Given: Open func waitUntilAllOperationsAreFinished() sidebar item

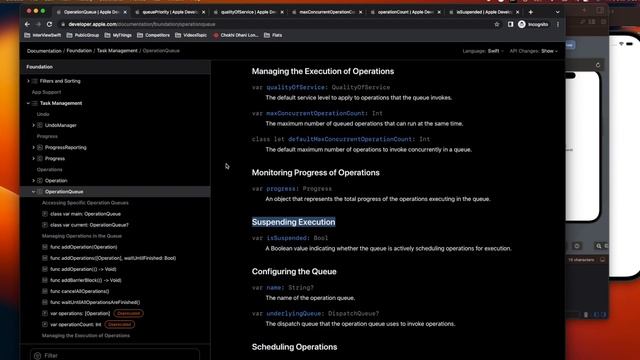Looking at the screenshot, I should pyautogui.click(x=95, y=302).
